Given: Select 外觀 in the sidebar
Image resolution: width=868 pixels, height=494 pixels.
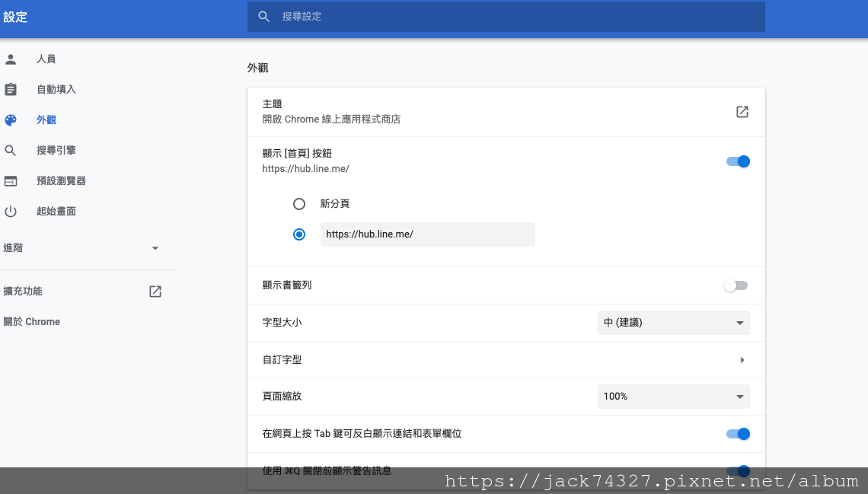Looking at the screenshot, I should coord(46,120).
